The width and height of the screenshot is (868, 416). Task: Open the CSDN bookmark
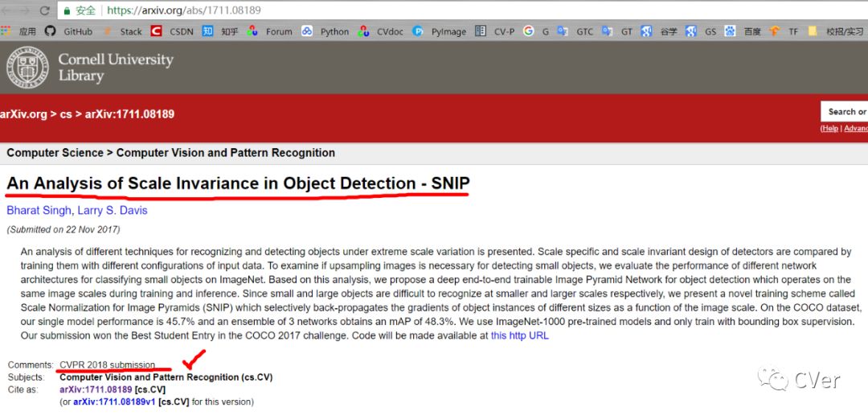point(173,31)
